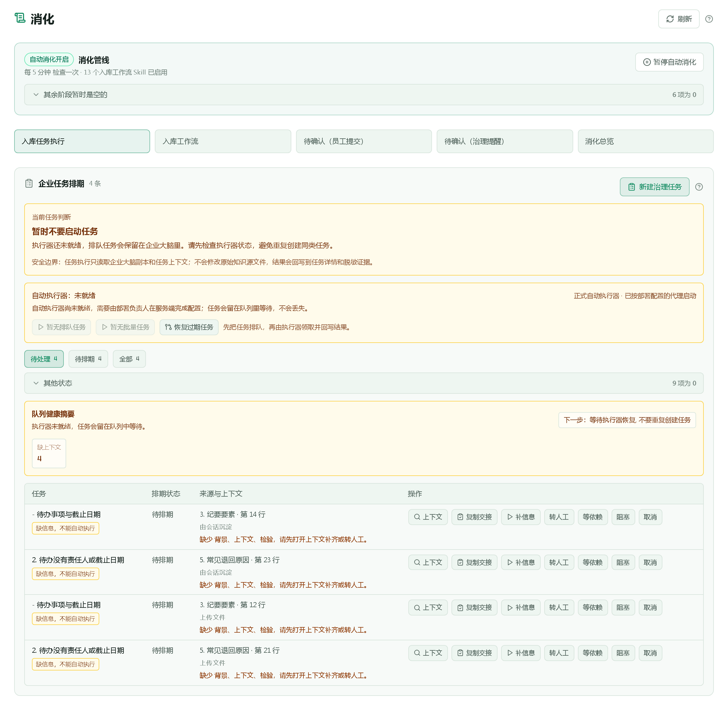Open the 待确认（治理提醒）tab
Viewport: 728px width, 703px height.
(504, 141)
